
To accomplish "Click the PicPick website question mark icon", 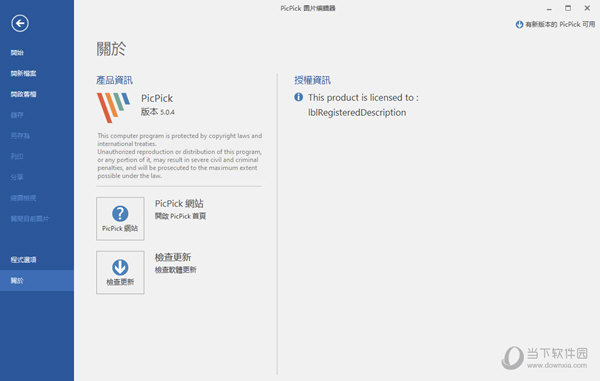I will coord(120,213).
